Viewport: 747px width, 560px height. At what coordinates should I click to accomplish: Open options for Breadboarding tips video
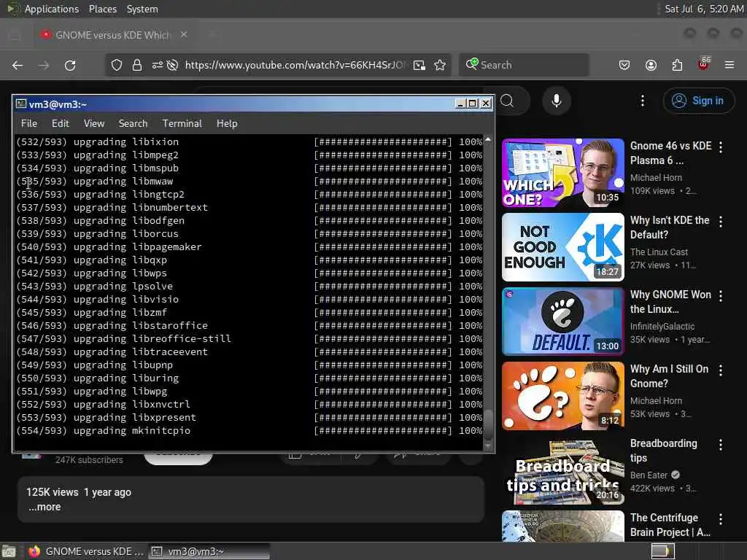pyautogui.click(x=721, y=444)
